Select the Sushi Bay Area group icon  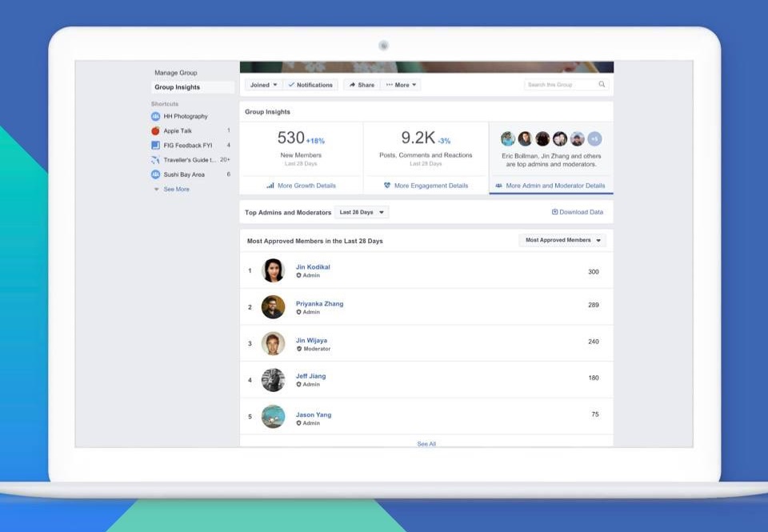click(156, 174)
